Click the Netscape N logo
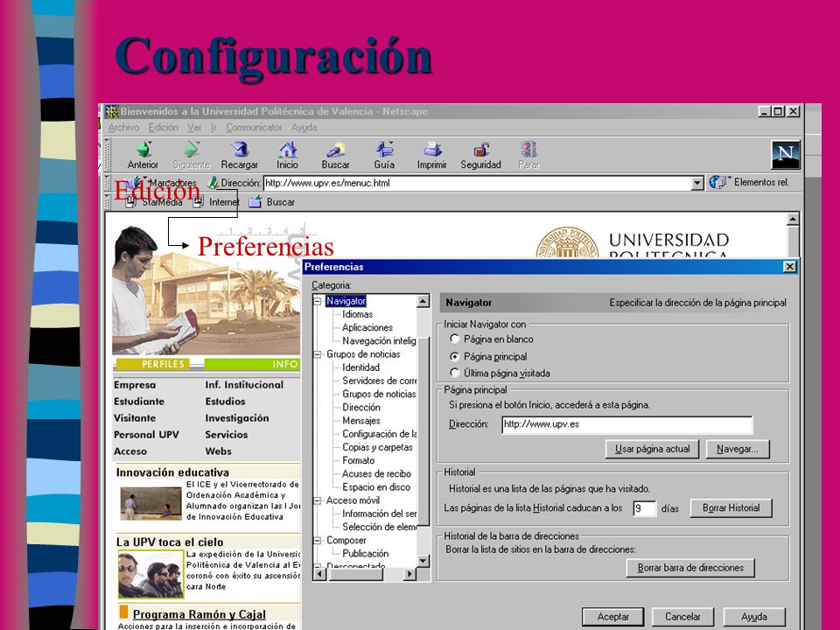Viewport: 840px width, 630px height. (x=786, y=154)
